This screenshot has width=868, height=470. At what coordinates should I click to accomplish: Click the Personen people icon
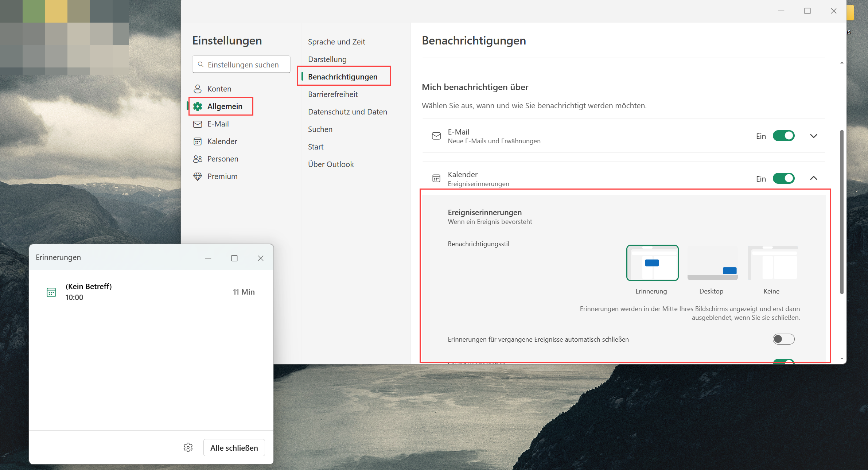point(198,159)
